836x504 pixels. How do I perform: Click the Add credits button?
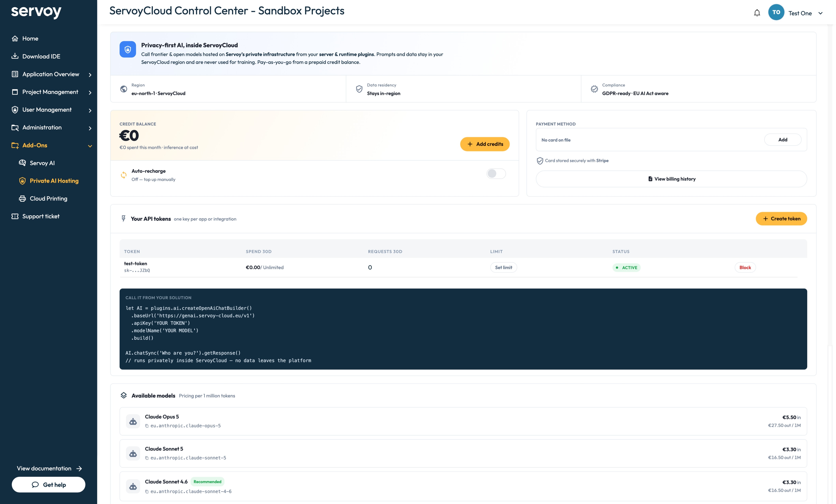click(485, 144)
